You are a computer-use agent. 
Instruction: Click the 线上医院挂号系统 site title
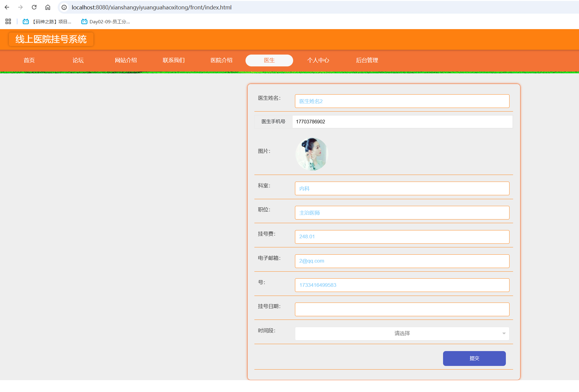click(x=51, y=39)
